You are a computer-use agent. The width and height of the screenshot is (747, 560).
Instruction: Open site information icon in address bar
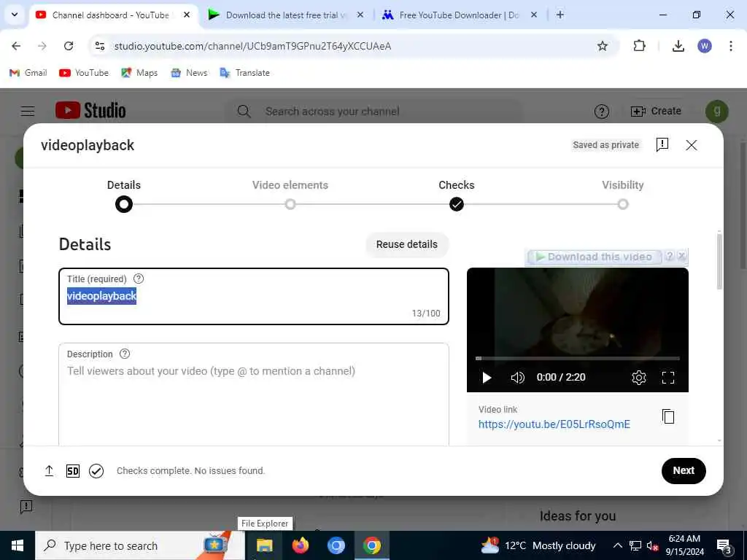(100, 46)
